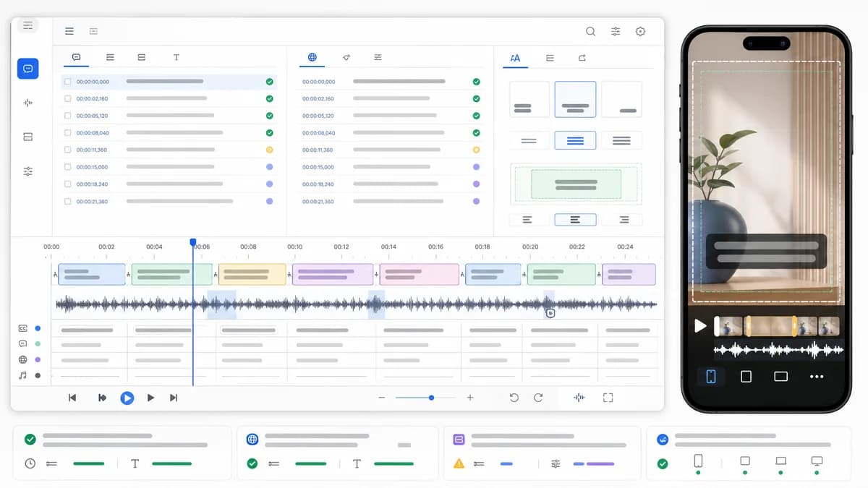Open the settings gear icon
Viewport: 868px width, 488px height.
(640, 31)
